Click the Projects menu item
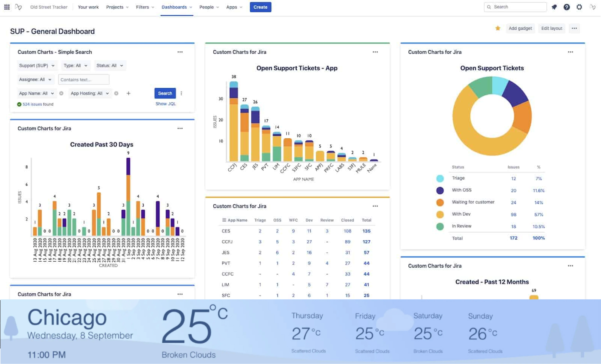Viewport: 601px width, 364px height. coord(114,7)
